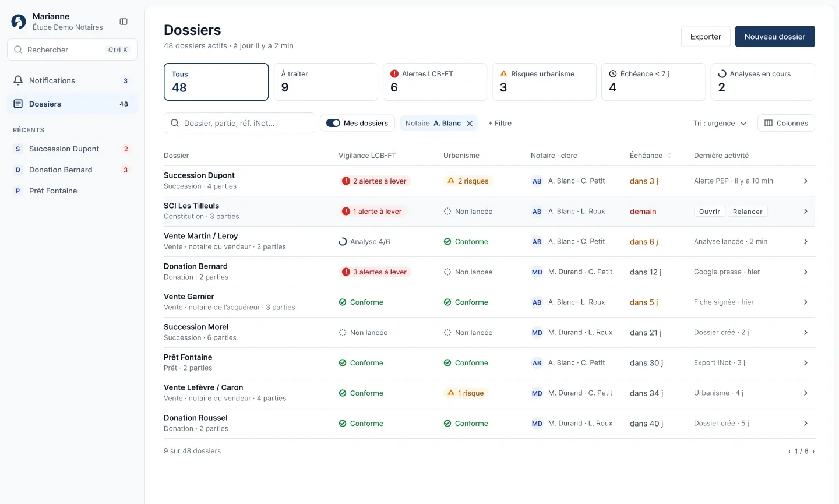This screenshot has height=504, width=839.
Task: Click the Exporter button
Action: click(x=706, y=37)
